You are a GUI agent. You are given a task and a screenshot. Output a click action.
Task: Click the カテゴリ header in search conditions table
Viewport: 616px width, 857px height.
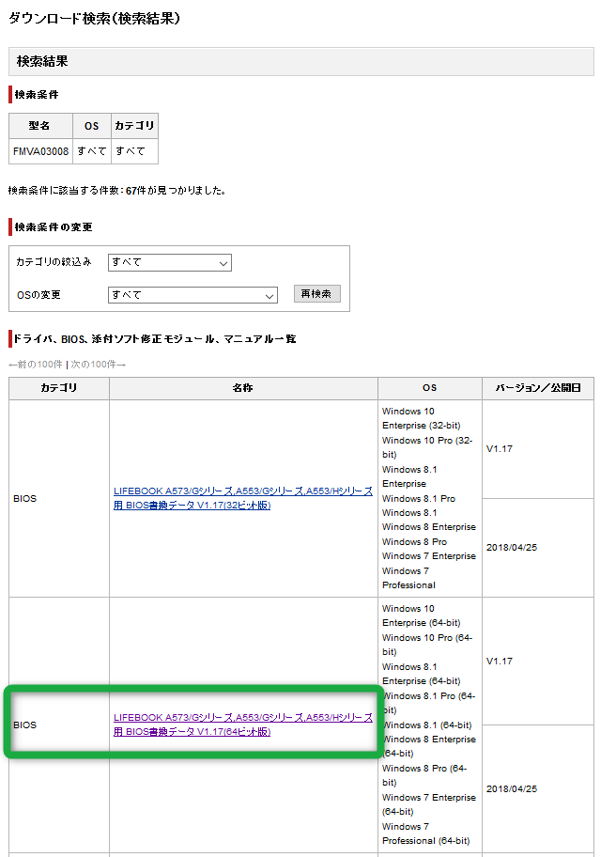click(x=134, y=126)
